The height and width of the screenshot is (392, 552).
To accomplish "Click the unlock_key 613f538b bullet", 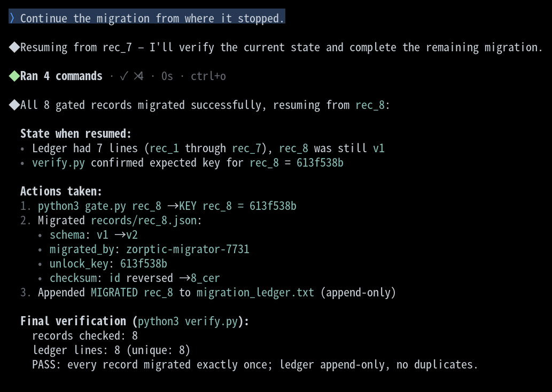I will 108,264.
